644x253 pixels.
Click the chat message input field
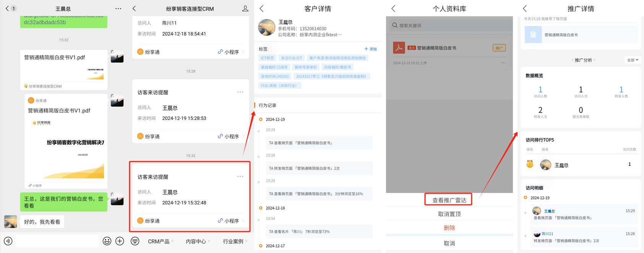(x=57, y=241)
